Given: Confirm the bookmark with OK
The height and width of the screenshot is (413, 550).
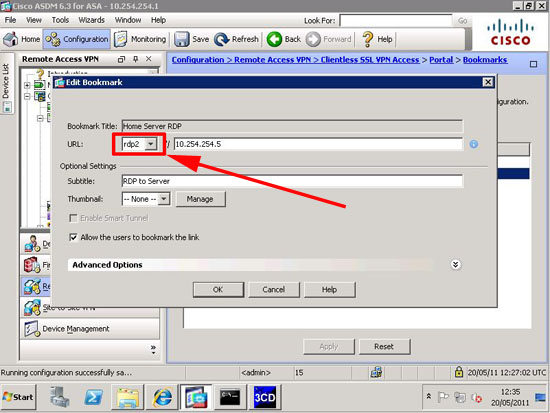Looking at the screenshot, I should (218, 289).
